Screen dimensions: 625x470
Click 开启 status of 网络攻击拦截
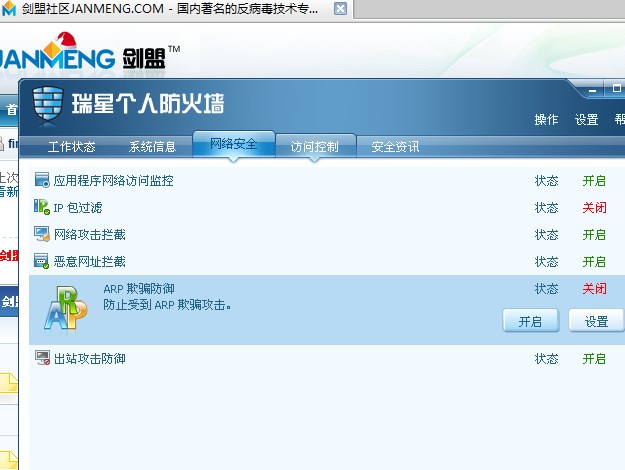594,234
